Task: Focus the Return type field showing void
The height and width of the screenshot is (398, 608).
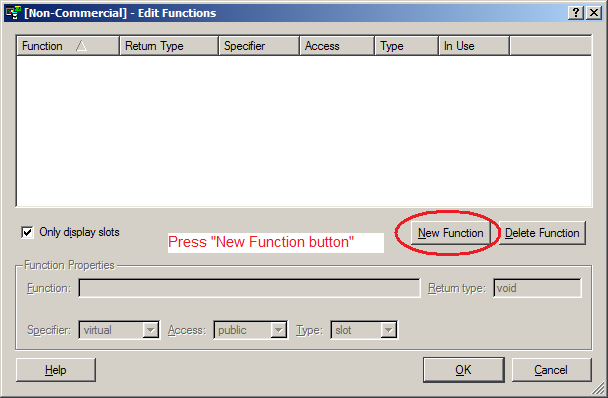Action: point(537,288)
